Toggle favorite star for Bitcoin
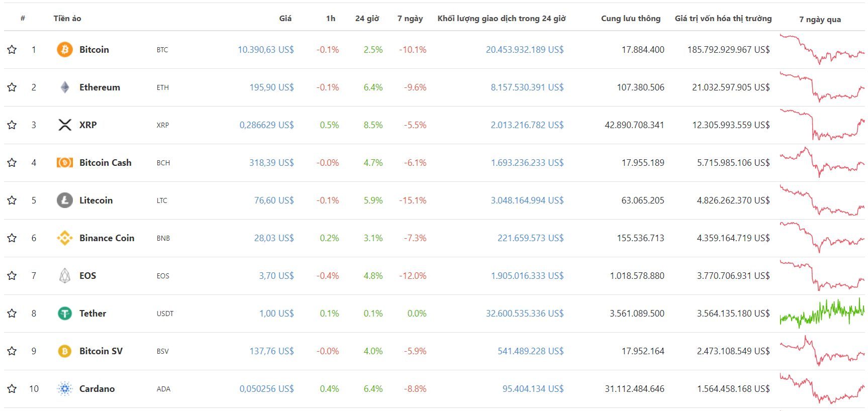 point(12,49)
